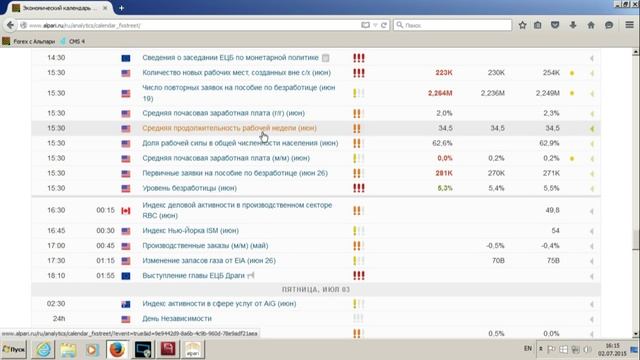This screenshot has height=360, width=640.
Task: Open Индекс деловой активности RBC event
Action: [237, 210]
